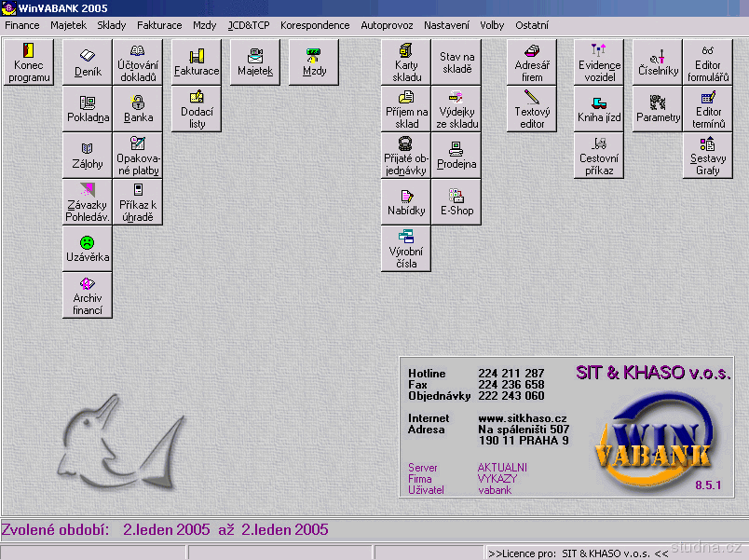
Task: Open the Korespondence menu
Action: [x=315, y=25]
